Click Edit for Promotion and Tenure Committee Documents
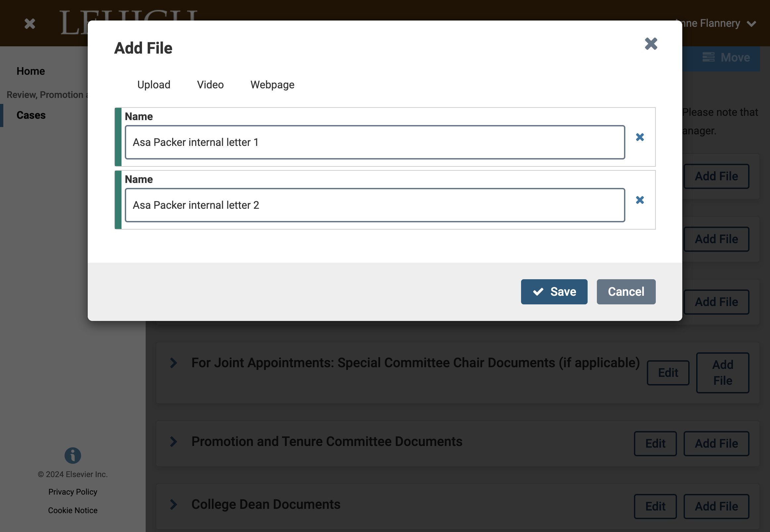The image size is (770, 532). [655, 444]
